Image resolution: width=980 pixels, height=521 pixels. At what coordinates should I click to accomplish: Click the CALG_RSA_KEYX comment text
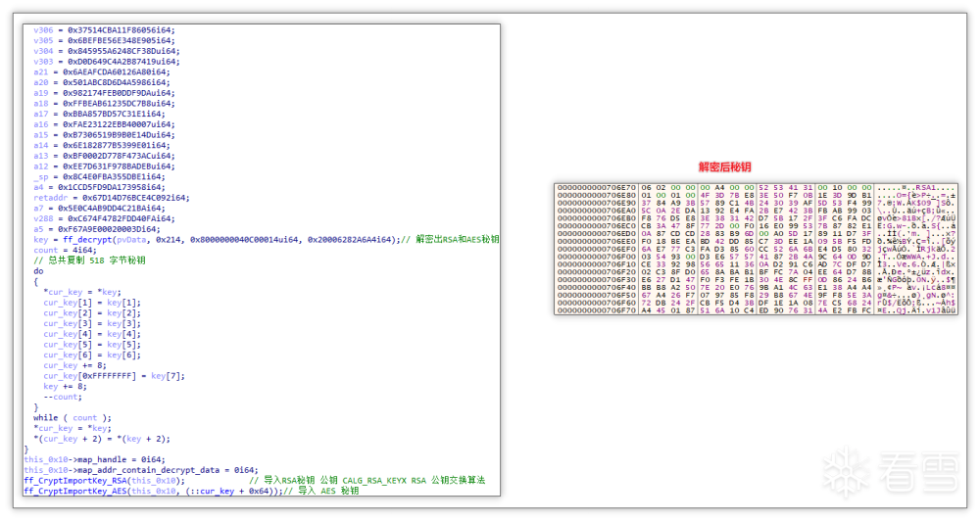pyautogui.click(x=375, y=481)
